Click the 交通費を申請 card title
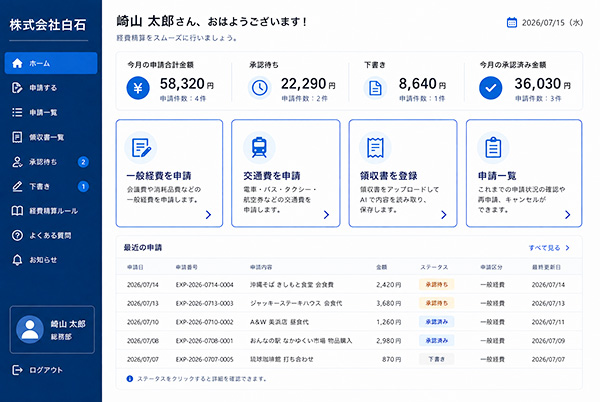 272,176
